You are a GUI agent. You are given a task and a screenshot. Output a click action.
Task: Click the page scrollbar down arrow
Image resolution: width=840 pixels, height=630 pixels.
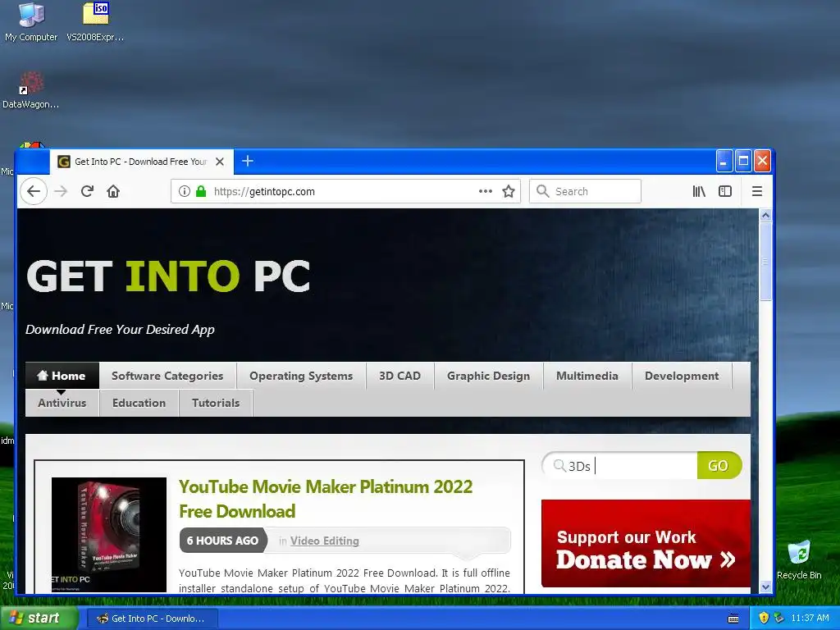pos(765,587)
